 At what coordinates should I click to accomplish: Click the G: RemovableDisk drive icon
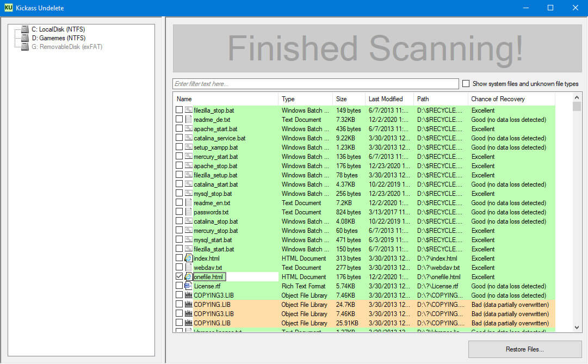[25, 47]
